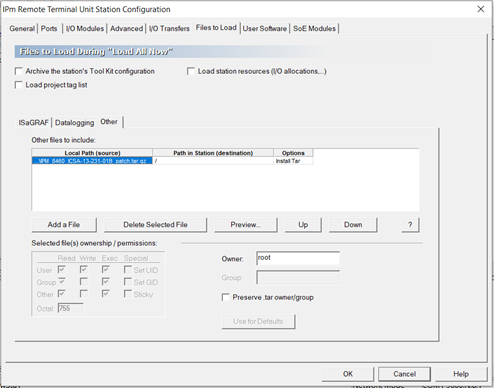Viewport: 494px width, 388px height.
Task: Toggle the Other Exec permission checkbox
Action: pos(106,294)
